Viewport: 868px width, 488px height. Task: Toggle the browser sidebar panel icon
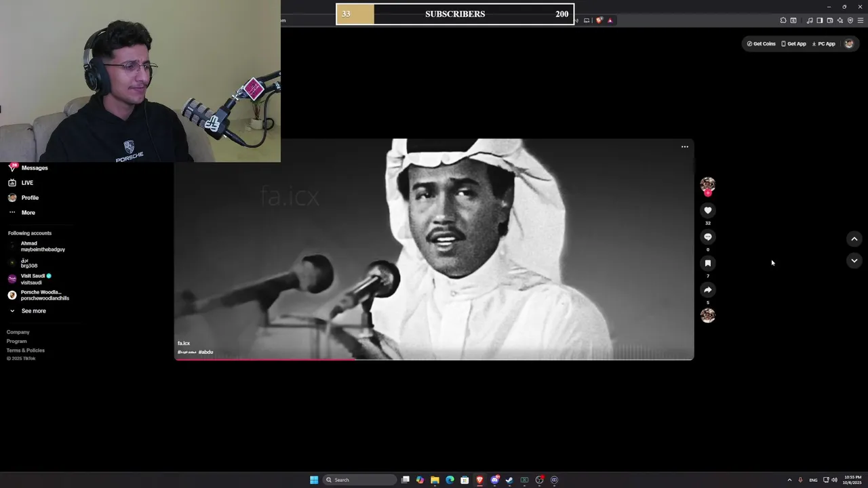819,20
